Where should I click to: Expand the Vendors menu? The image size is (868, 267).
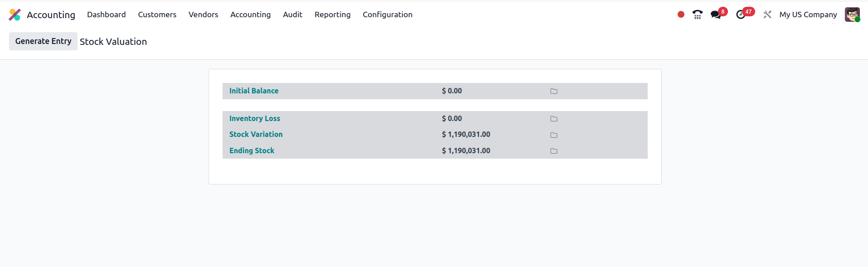point(203,15)
